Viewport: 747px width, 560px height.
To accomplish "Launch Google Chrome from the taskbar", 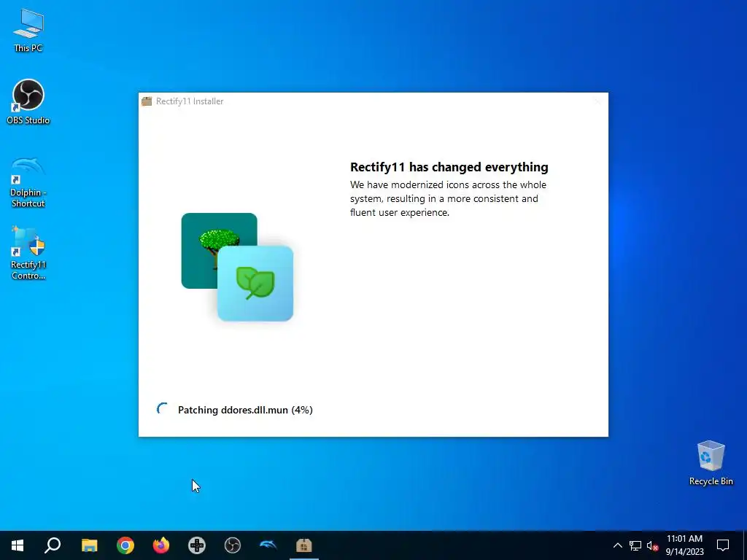I will [x=125, y=545].
